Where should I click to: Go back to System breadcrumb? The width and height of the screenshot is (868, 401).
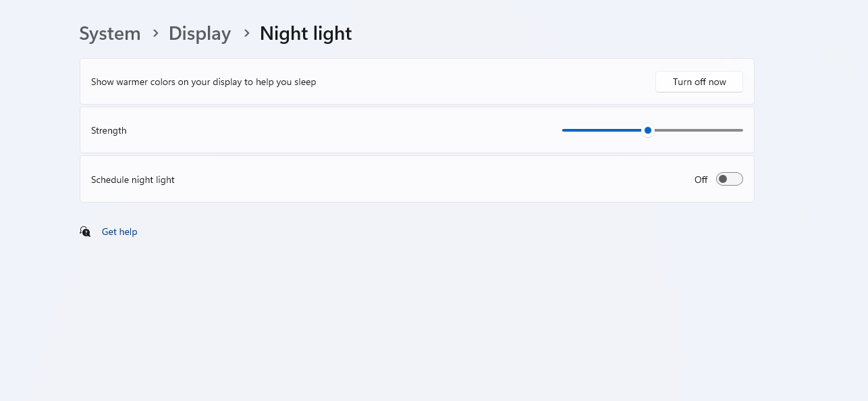point(110,33)
